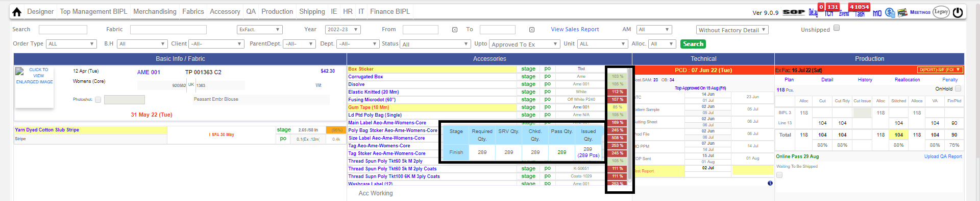Open the Without Factory Detail dropdown
980x201 pixels.
pyautogui.click(x=732, y=30)
